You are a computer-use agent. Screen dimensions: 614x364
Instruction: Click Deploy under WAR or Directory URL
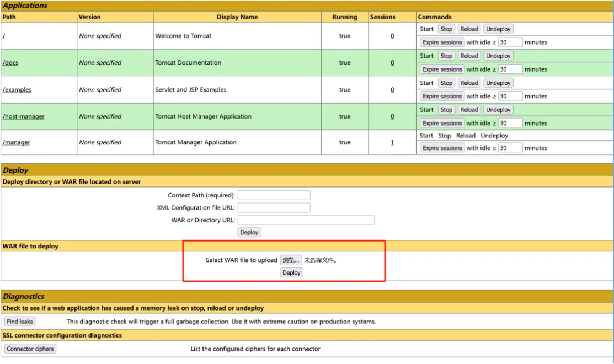tap(249, 233)
